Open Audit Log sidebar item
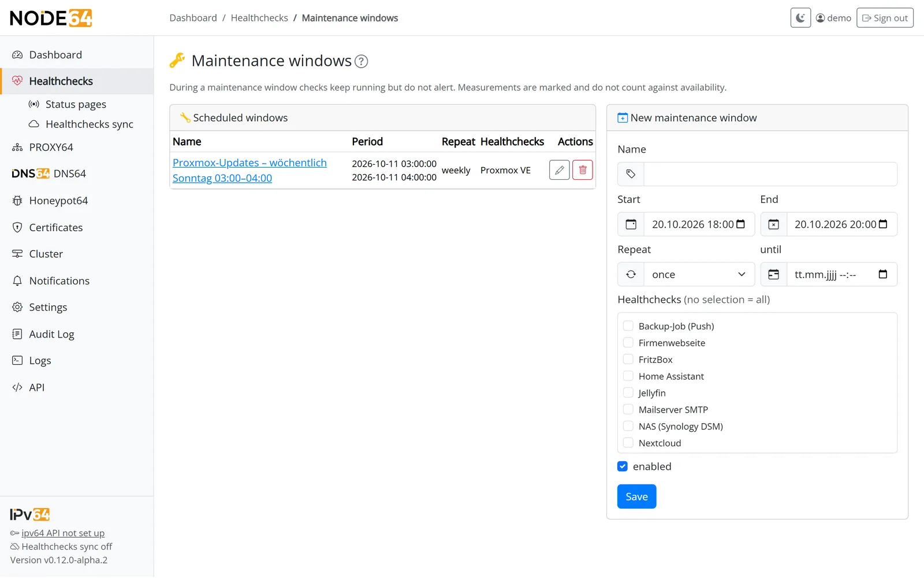This screenshot has width=924, height=578. (77, 334)
